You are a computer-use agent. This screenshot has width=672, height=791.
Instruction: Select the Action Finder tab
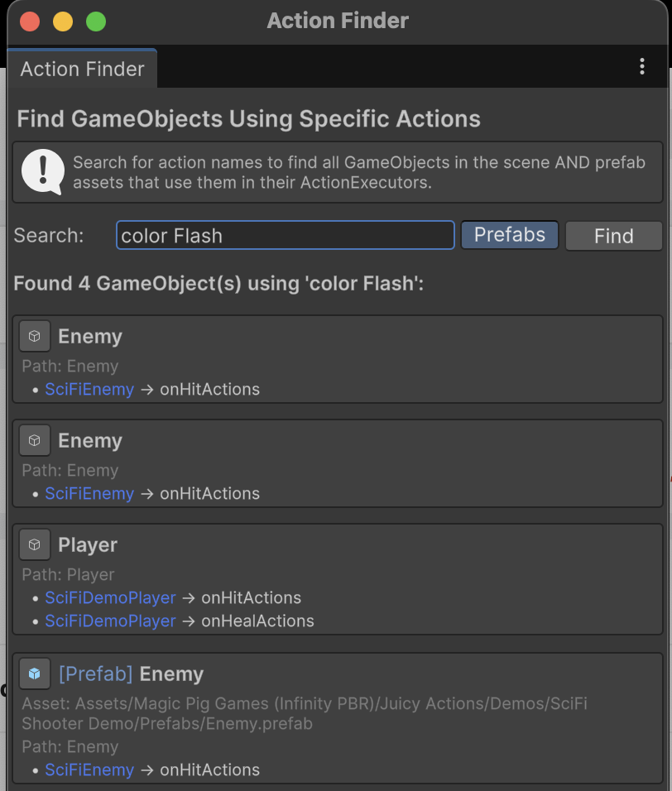point(82,69)
